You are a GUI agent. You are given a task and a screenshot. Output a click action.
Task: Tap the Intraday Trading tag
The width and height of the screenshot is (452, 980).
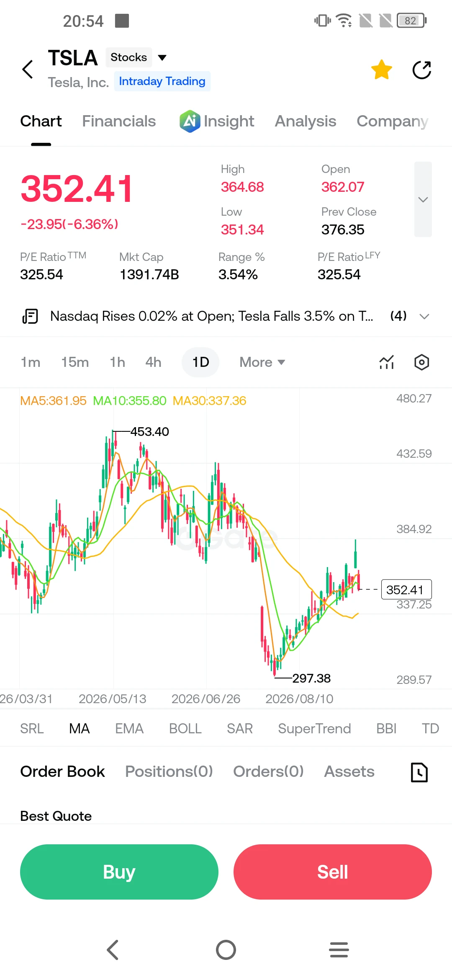click(162, 81)
